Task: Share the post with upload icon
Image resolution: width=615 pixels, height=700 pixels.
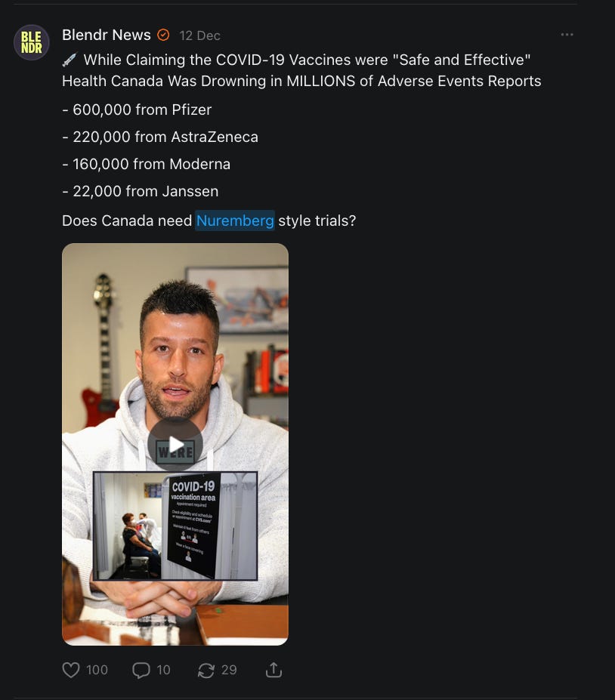Action: (x=274, y=670)
